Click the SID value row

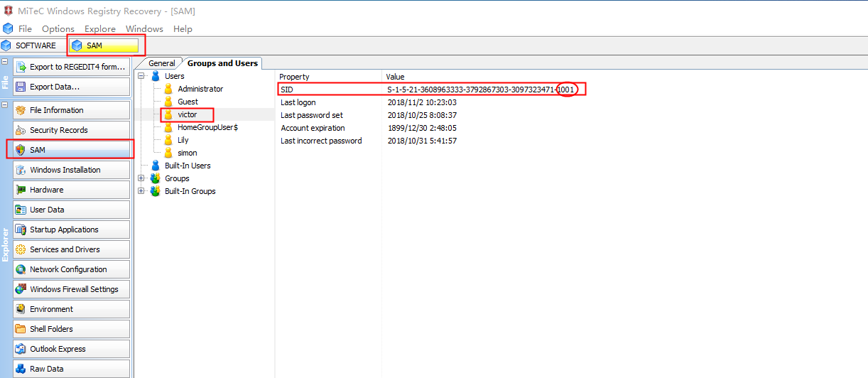click(x=571, y=90)
